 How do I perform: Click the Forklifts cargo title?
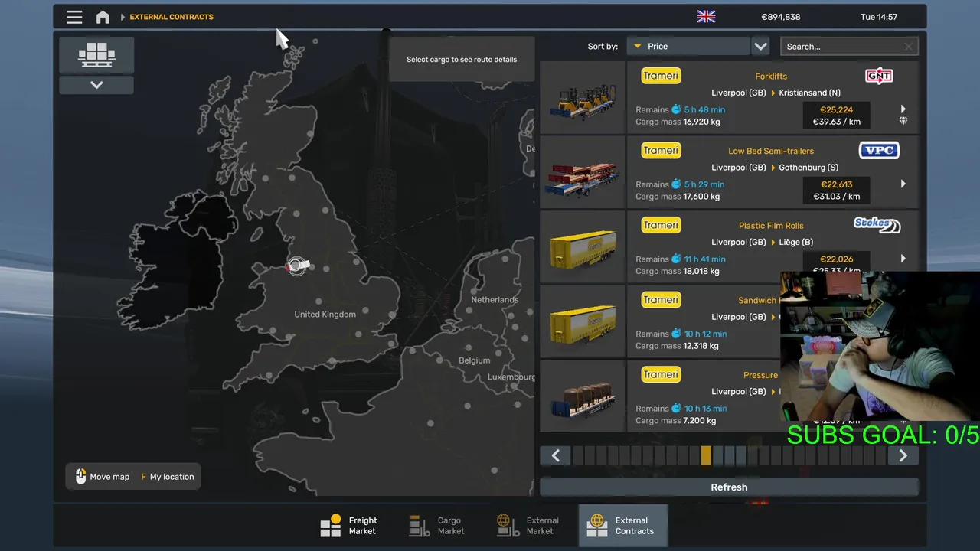(x=771, y=77)
